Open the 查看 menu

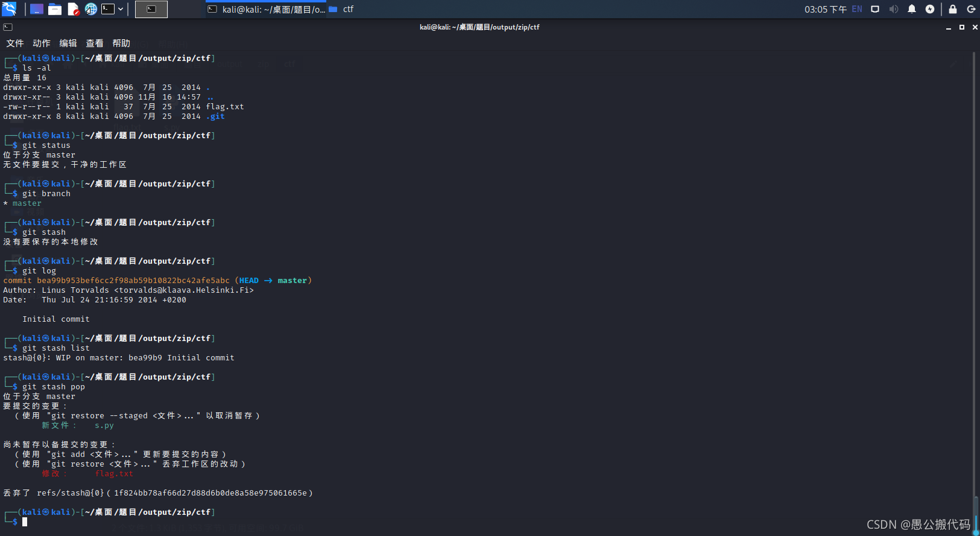(x=95, y=43)
